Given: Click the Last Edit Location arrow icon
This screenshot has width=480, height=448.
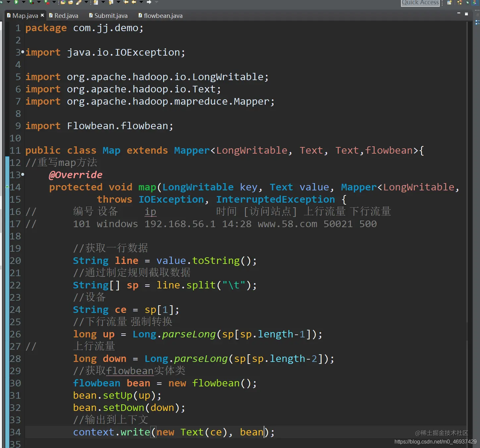Looking at the screenshot, I should tap(126, 2).
